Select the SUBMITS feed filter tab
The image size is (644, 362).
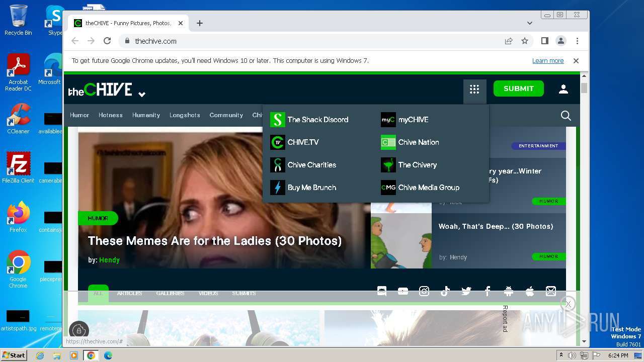244,293
